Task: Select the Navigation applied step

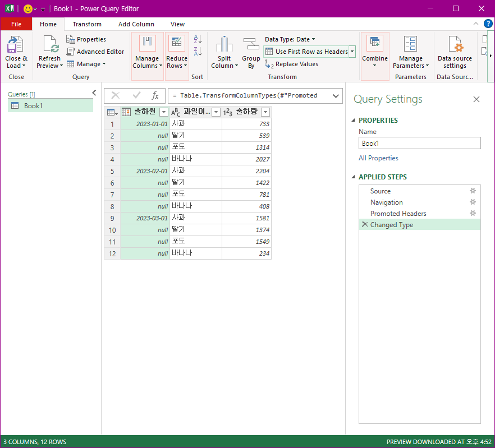Action: click(x=420, y=202)
